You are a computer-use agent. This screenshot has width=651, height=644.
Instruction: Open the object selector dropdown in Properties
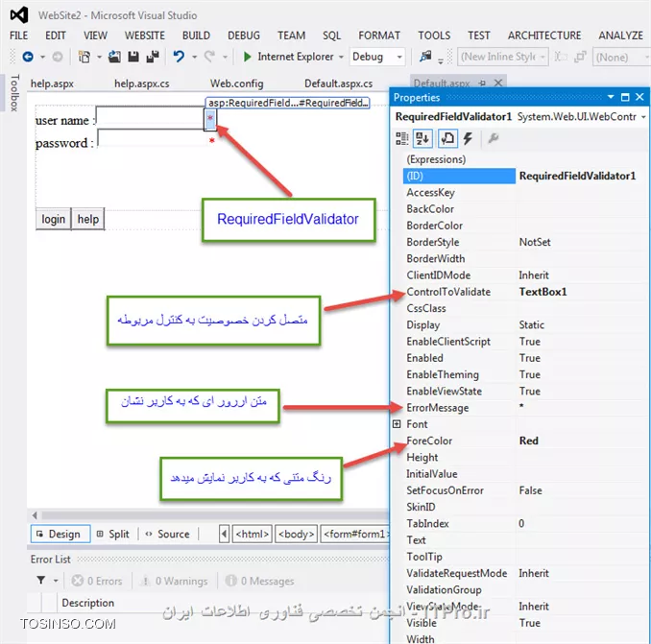pyautogui.click(x=643, y=117)
